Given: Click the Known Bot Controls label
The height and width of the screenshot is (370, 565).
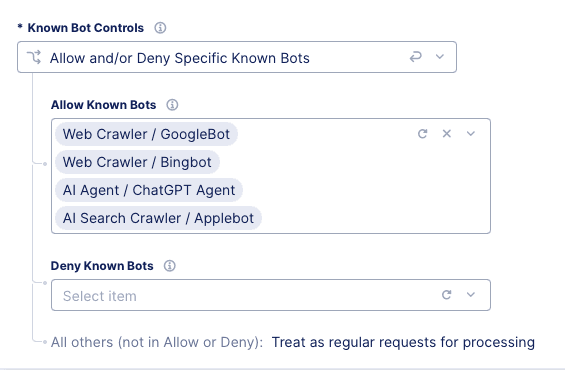Looking at the screenshot, I should 86,28.
